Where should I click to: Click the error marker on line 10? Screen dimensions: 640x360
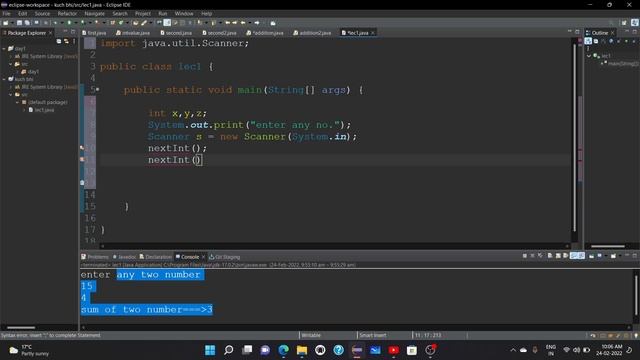82,148
